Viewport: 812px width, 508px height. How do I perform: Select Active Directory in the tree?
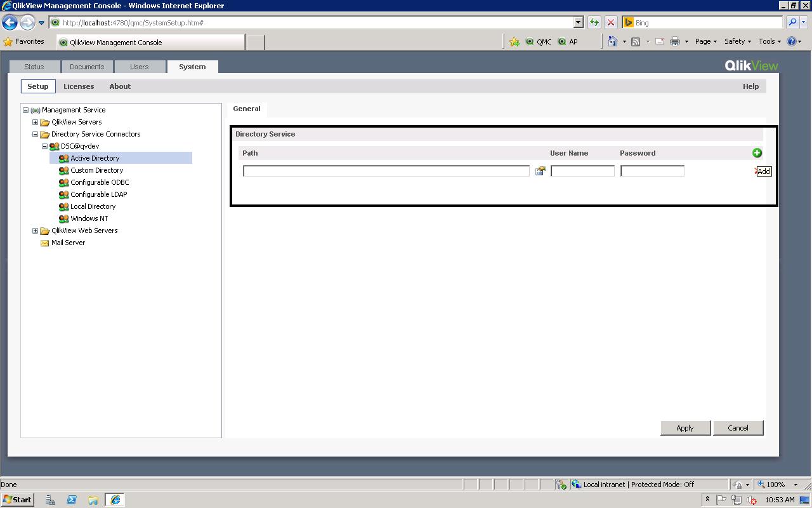[95, 158]
